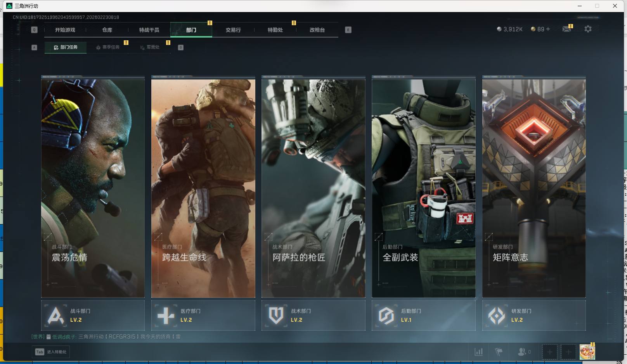This screenshot has width=627, height=364.
Task: Click the 后勤部门 hexagon emblem icon
Action: point(386,316)
